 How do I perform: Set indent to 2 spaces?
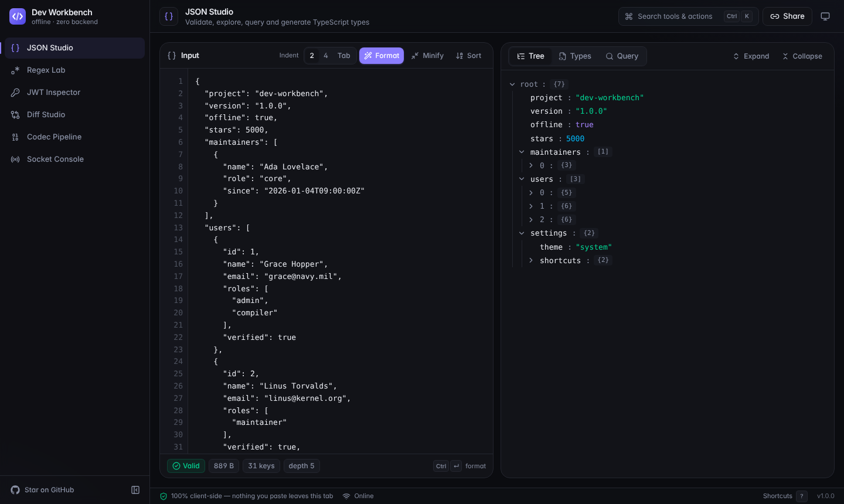tap(312, 56)
